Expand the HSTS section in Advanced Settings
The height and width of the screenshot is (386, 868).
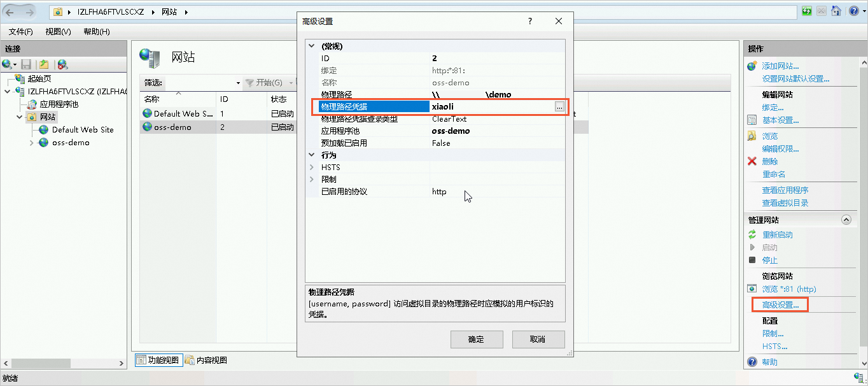311,167
